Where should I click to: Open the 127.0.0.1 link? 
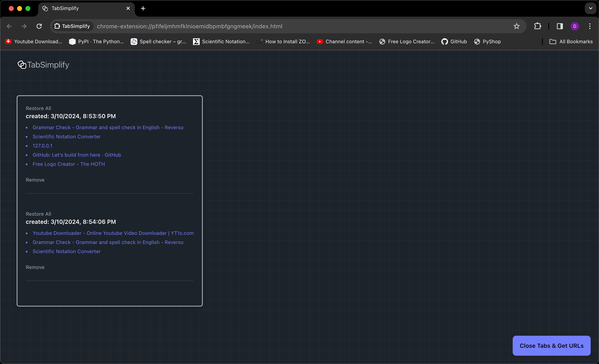(x=43, y=146)
